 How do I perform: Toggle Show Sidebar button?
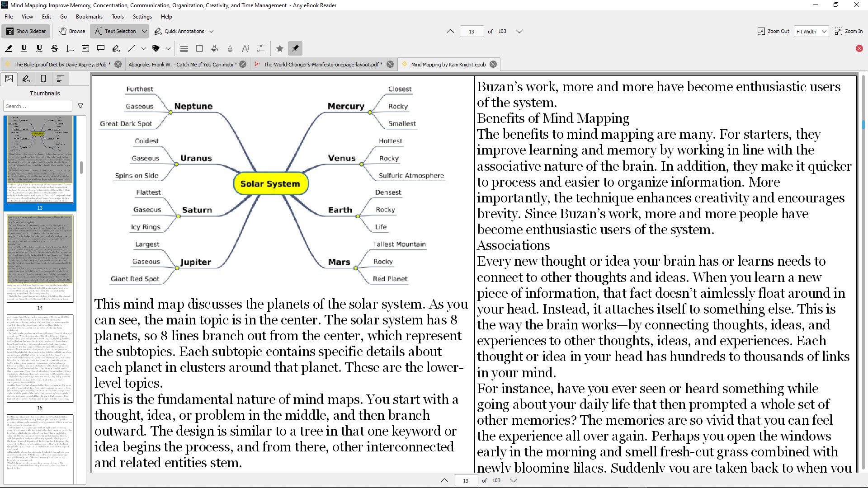coord(26,31)
